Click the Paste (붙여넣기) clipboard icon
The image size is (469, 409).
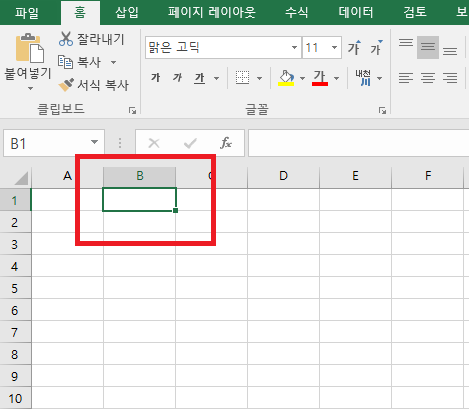(30, 48)
